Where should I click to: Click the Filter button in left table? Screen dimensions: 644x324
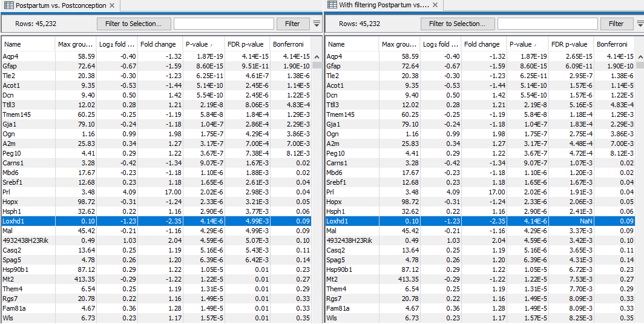coord(293,24)
